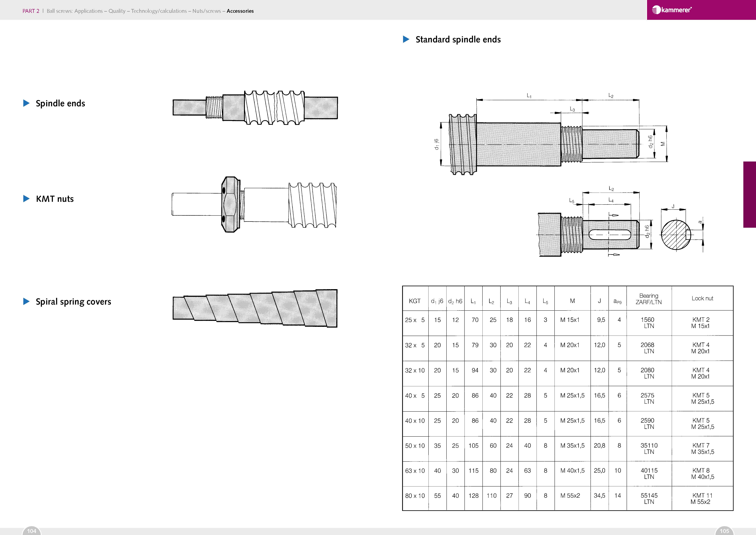756x535 pixels.
Task: Click 'M 35x1,5' in the M column
Action: [572, 446]
